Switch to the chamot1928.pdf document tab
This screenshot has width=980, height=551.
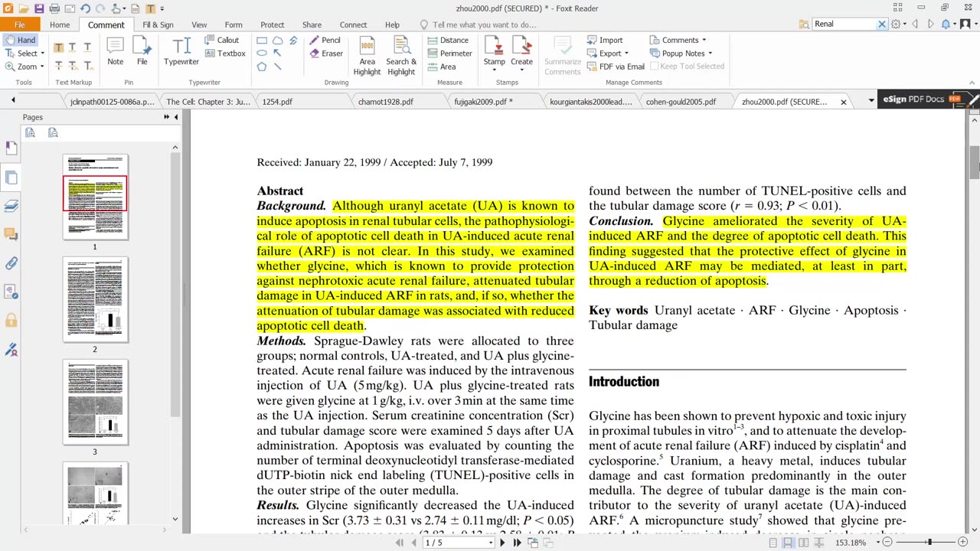click(x=386, y=101)
